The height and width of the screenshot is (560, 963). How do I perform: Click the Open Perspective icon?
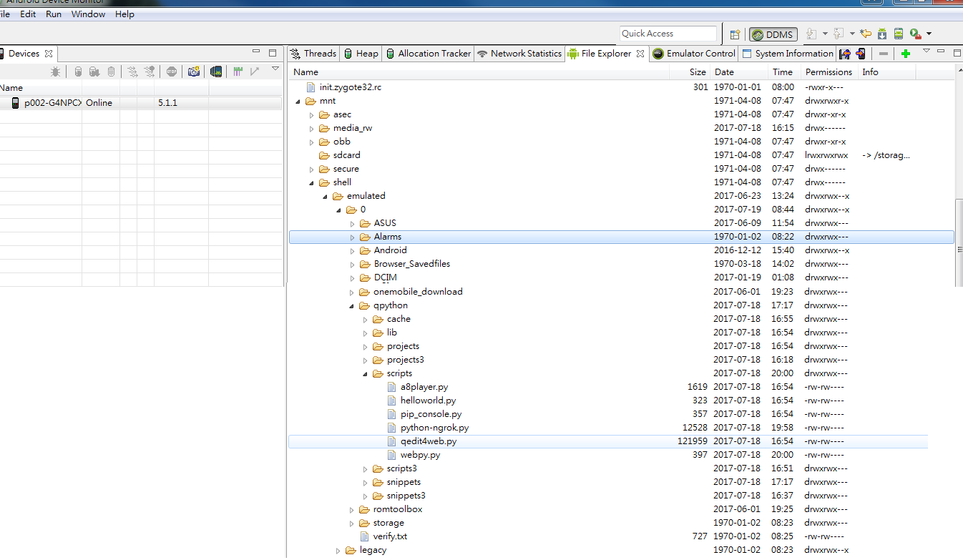[735, 34]
